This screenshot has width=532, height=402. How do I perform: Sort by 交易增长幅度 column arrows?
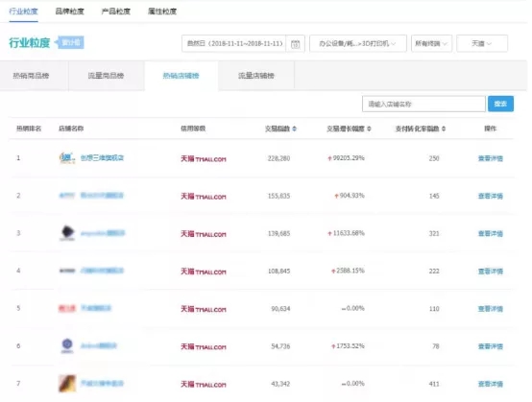[369, 129]
